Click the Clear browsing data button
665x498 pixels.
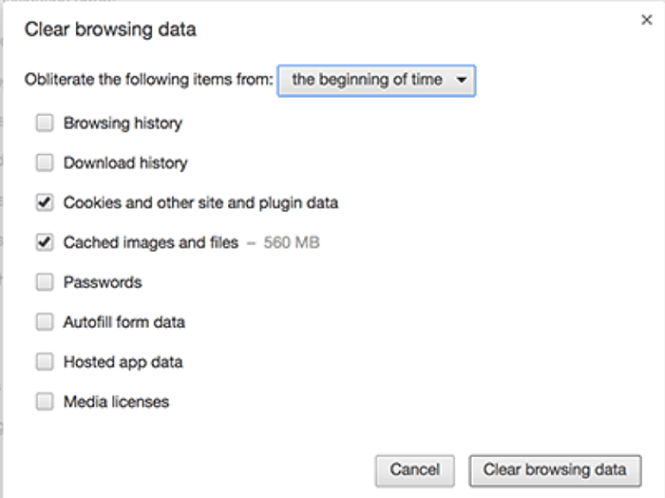click(555, 470)
